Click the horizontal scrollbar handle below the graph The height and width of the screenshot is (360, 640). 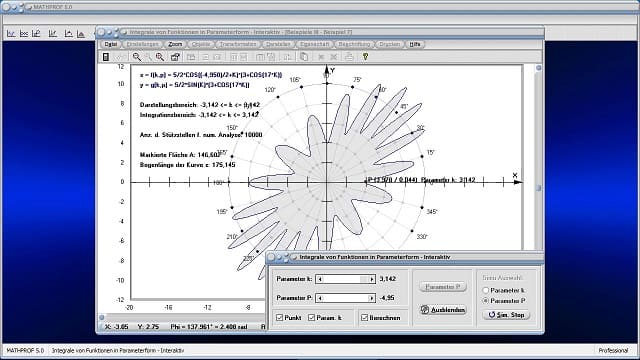pyautogui.click(x=102, y=317)
